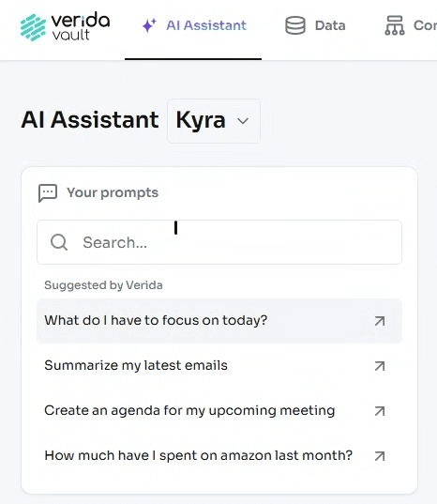Screen dimensions: 437x504
Task: Choose 'How much have I spent on amazon' prompt
Action: point(219,456)
